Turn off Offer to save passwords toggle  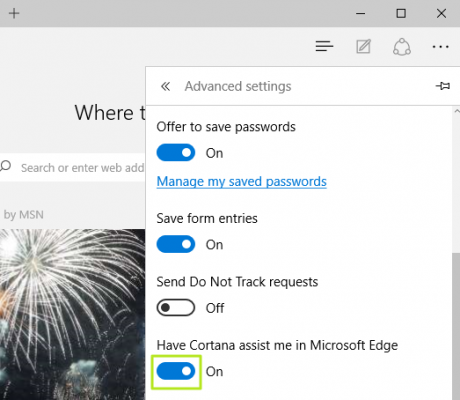click(x=176, y=153)
